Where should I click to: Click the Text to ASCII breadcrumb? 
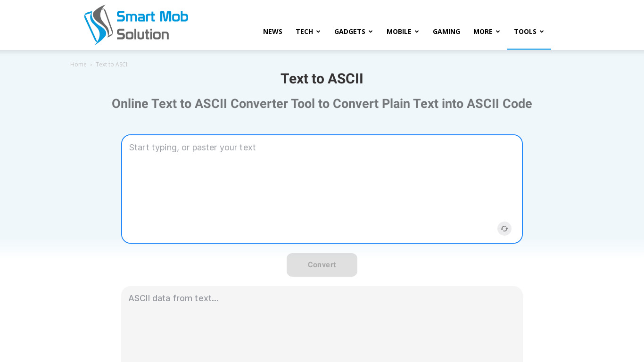pyautogui.click(x=112, y=64)
